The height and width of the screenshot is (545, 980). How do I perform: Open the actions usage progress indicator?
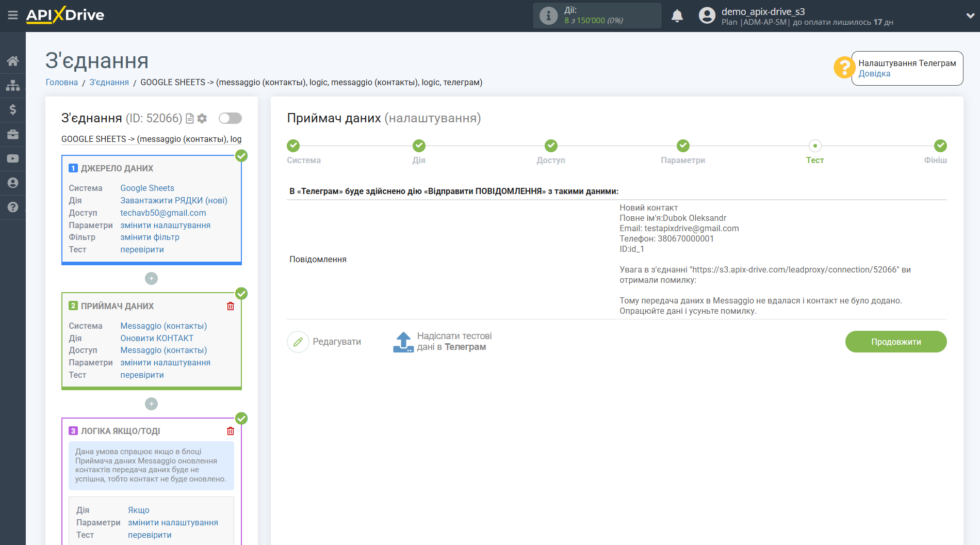597,15
